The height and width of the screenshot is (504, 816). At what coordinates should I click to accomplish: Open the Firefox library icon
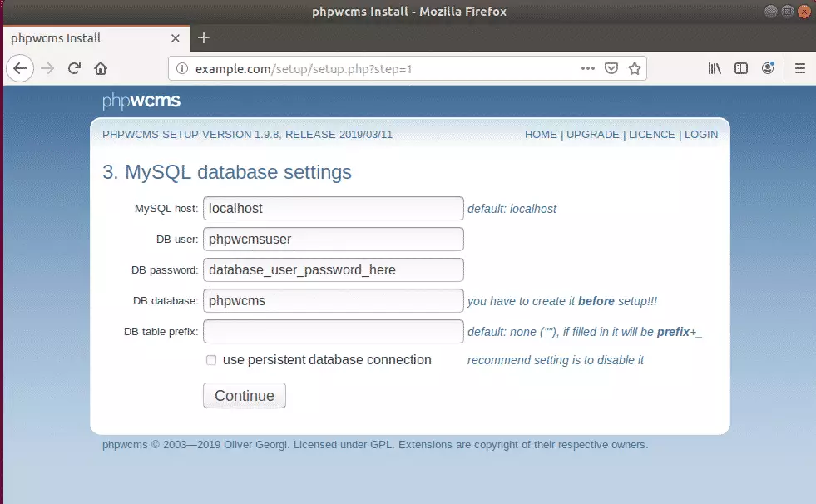[x=715, y=68]
